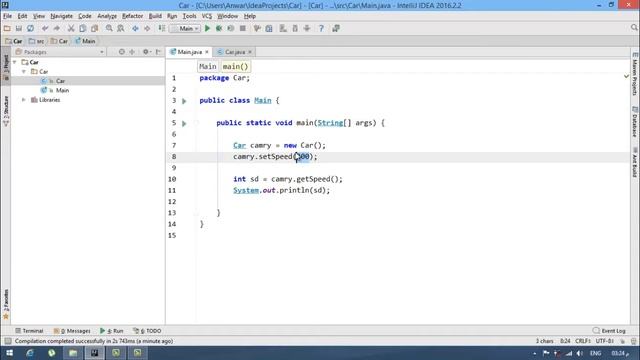This screenshot has width=640, height=360.
Task: Click the UTF-8 encoding in status bar
Action: 604,341
